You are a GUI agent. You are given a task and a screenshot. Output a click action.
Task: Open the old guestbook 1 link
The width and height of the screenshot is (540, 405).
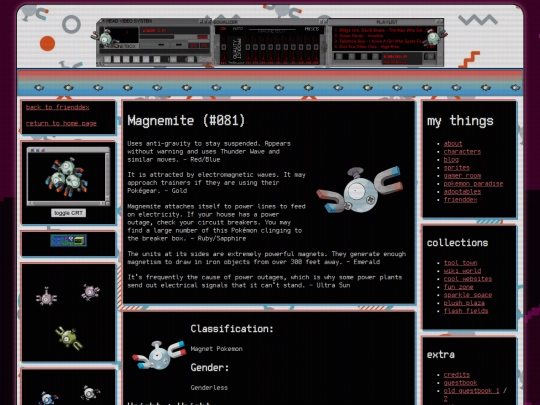tap(471, 391)
